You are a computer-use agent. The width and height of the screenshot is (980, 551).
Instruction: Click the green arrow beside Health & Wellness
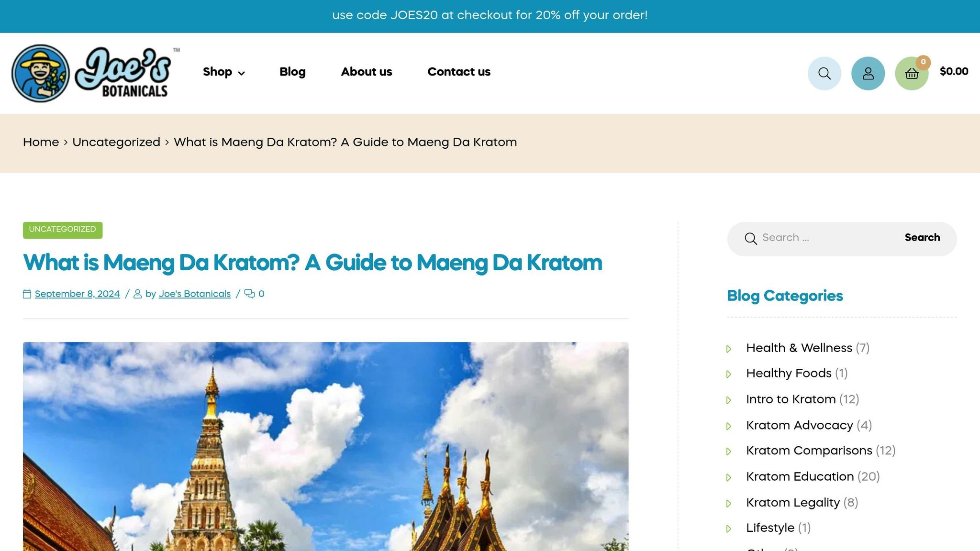pyautogui.click(x=729, y=349)
